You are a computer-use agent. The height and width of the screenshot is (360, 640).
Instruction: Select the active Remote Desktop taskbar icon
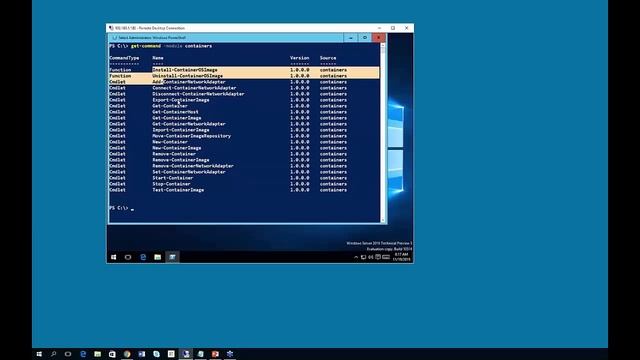coord(186,354)
